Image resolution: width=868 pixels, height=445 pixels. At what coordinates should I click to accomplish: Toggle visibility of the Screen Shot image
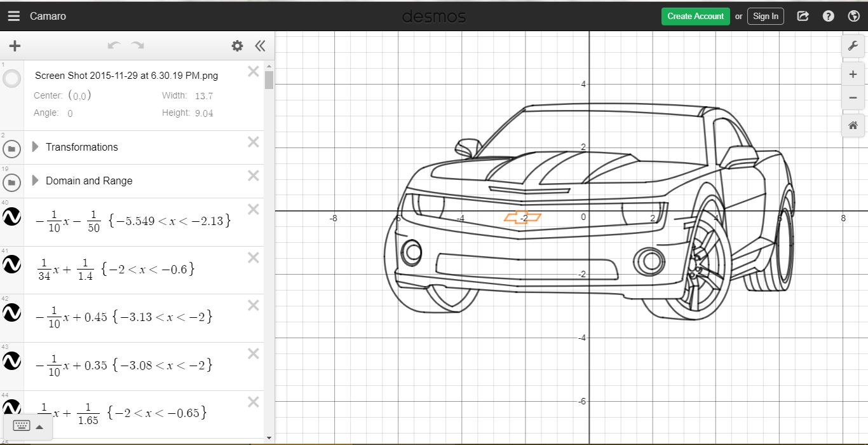click(11, 78)
